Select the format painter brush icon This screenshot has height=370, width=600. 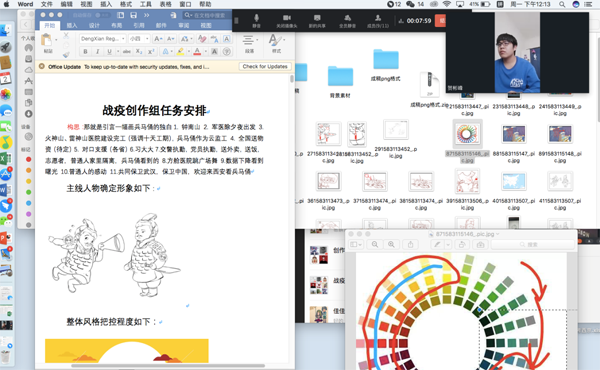click(x=66, y=55)
